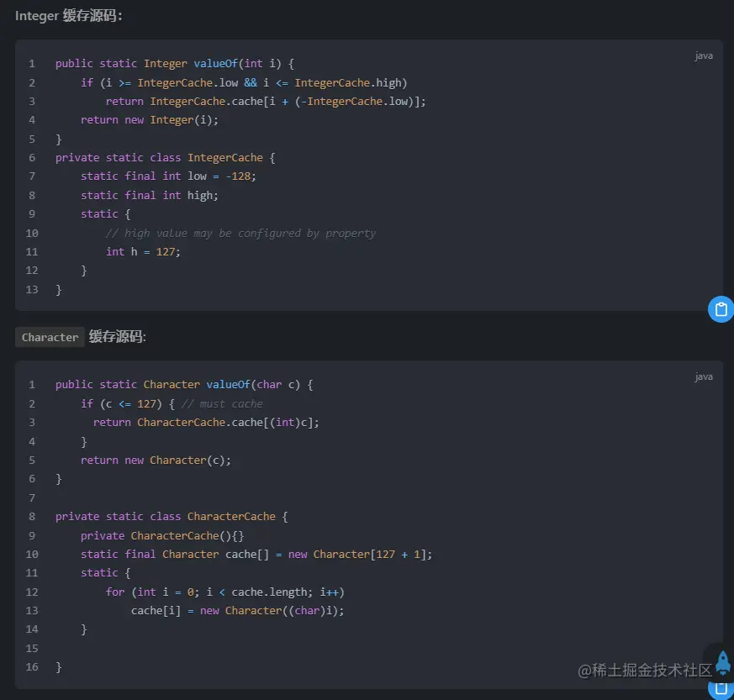734x700 pixels.
Task: Click the line declaring 'new Character[127 + 1];'
Action: tap(256, 555)
